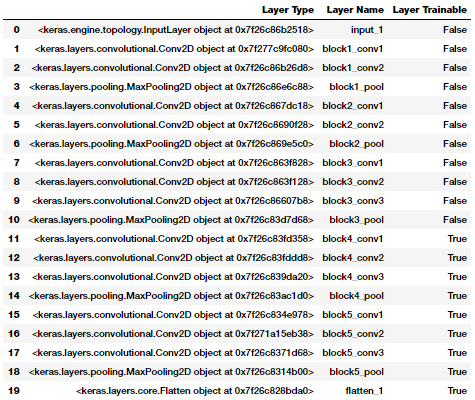
Task: Click the True value for block5_conv2 row
Action: pyautogui.click(x=457, y=334)
